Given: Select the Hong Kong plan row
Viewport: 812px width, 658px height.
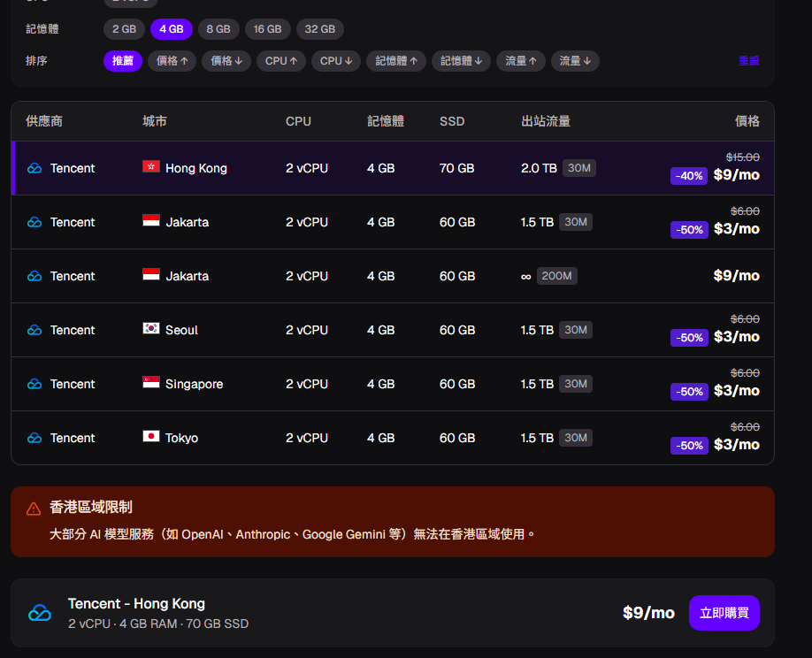Looking at the screenshot, I should coord(393,168).
